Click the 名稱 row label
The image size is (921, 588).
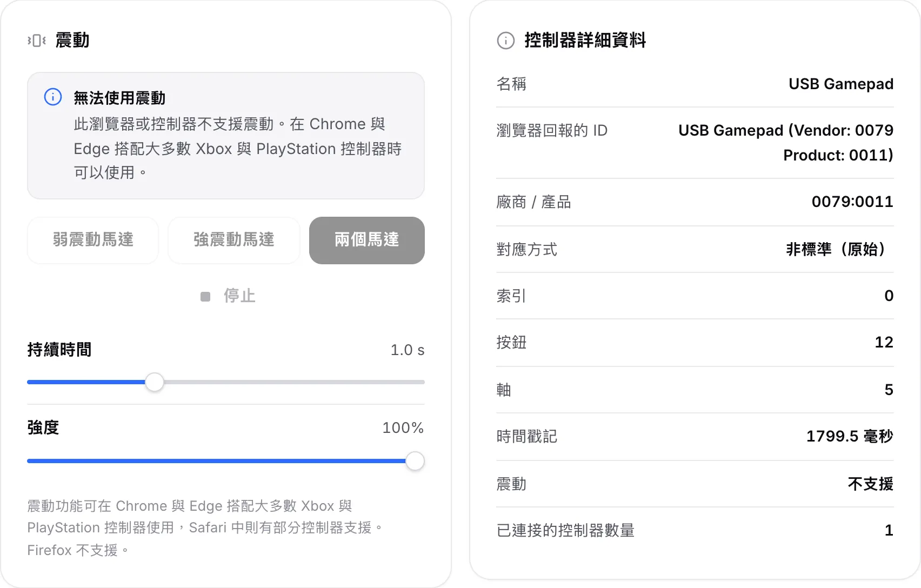(511, 84)
